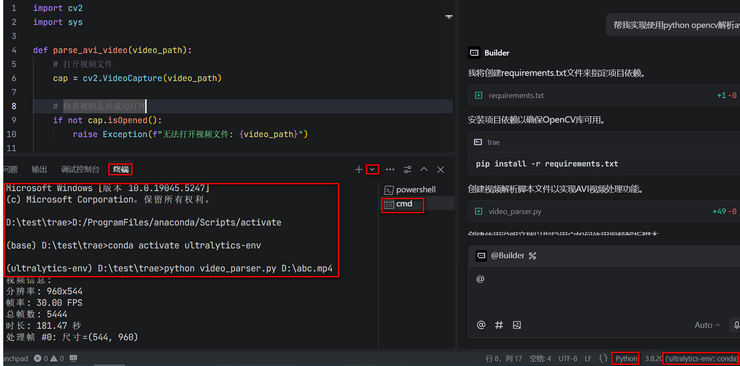Close the terminal panel with the X
Viewport: 740px width, 366px height.
(x=440, y=169)
